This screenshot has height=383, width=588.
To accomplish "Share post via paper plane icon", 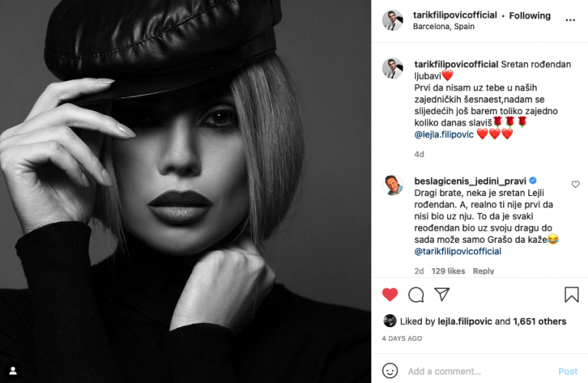I will [442, 294].
